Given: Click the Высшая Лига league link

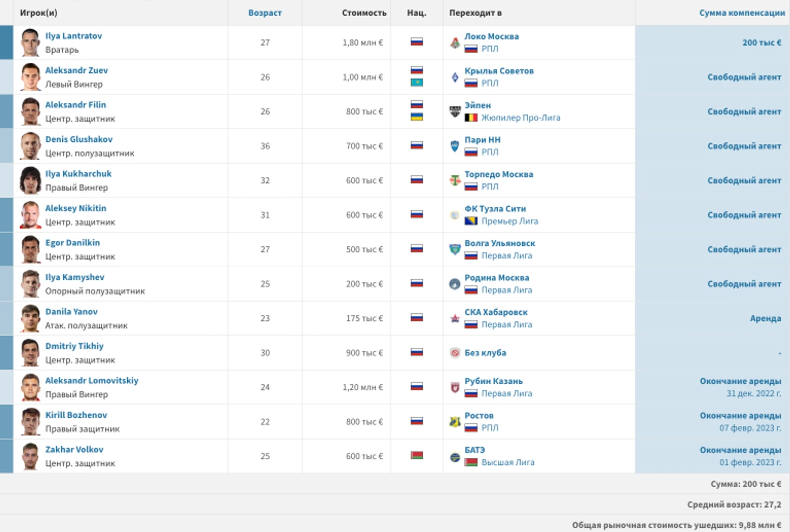Looking at the screenshot, I should [x=508, y=463].
